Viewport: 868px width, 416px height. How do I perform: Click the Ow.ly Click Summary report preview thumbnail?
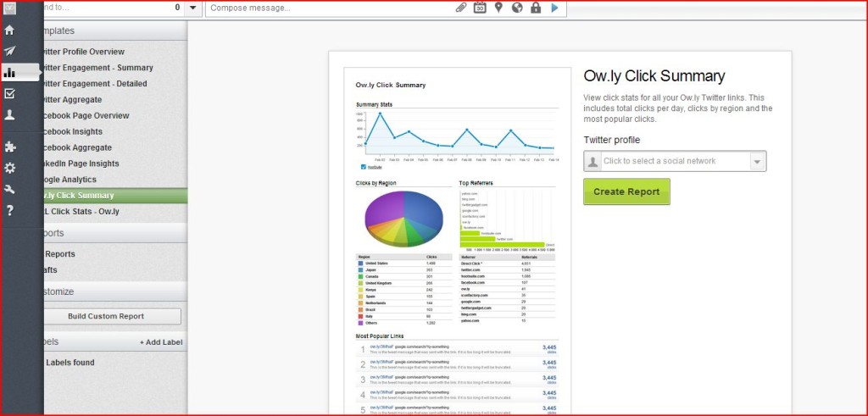457,241
